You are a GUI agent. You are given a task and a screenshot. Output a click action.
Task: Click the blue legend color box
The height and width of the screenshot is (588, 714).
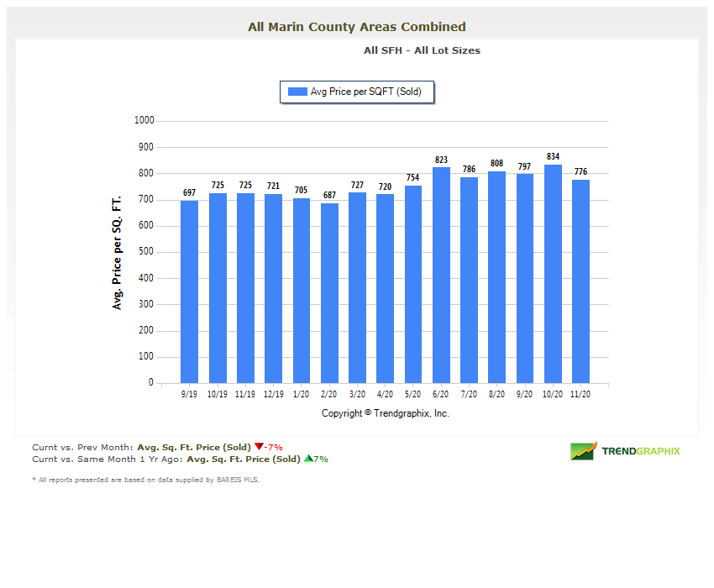click(x=297, y=92)
